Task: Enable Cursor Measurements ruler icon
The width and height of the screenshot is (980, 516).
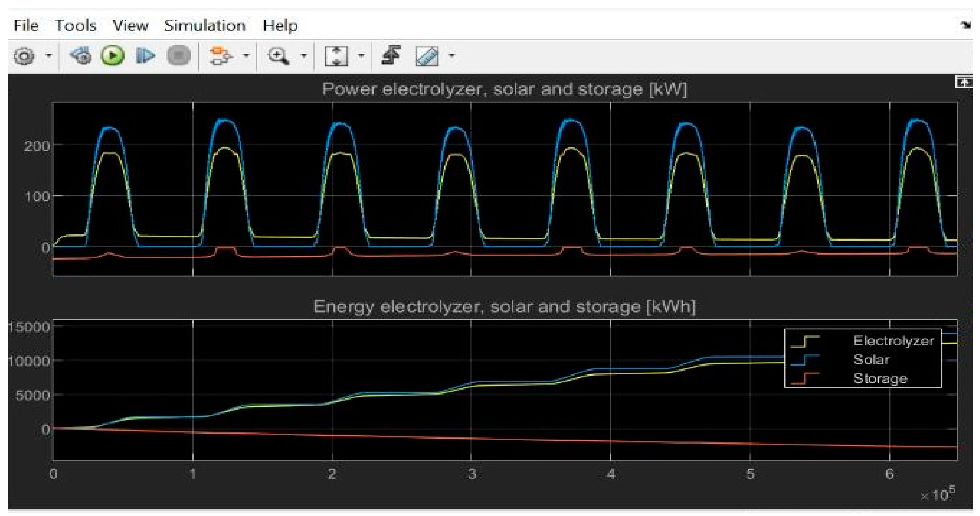Action: [427, 56]
